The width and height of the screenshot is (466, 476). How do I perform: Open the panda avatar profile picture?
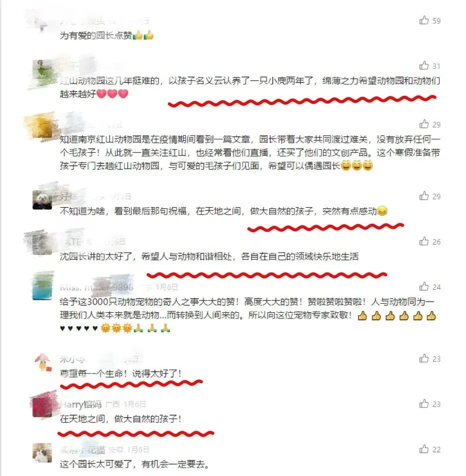(x=42, y=200)
